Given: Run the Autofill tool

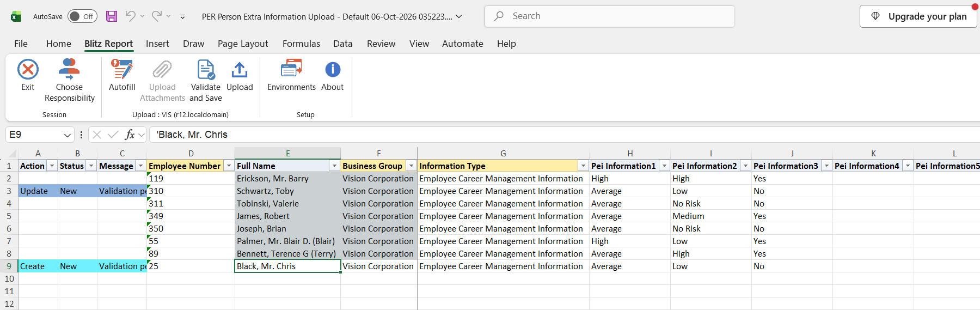Looking at the screenshot, I should tap(122, 75).
